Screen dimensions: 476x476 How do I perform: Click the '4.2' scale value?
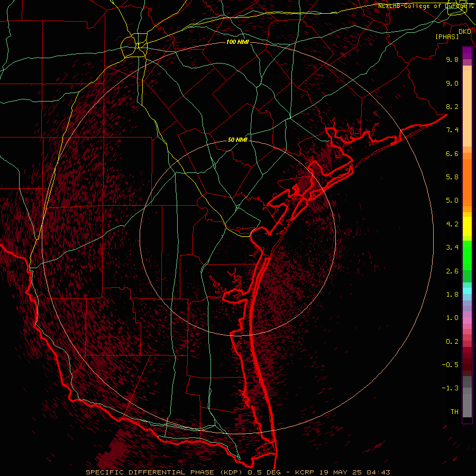click(452, 224)
